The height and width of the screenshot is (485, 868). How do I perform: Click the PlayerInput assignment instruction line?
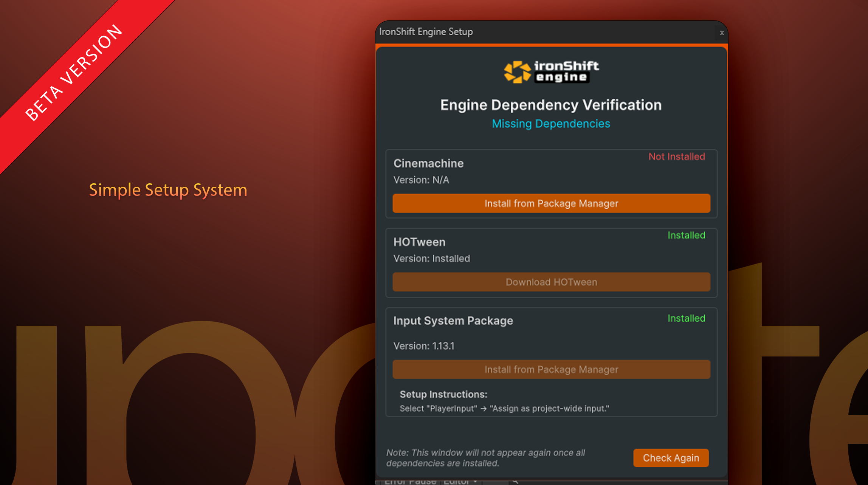point(504,409)
